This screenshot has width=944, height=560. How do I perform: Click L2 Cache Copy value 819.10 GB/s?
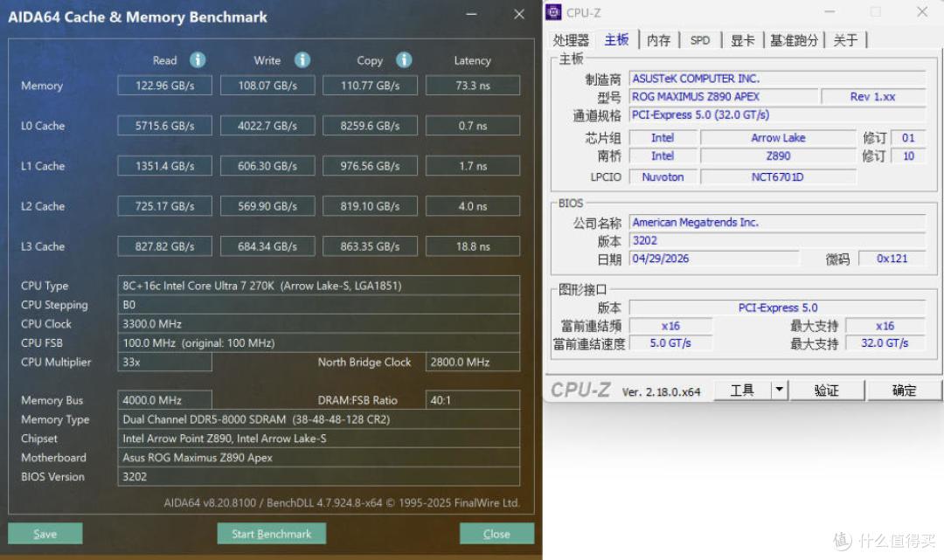371,205
